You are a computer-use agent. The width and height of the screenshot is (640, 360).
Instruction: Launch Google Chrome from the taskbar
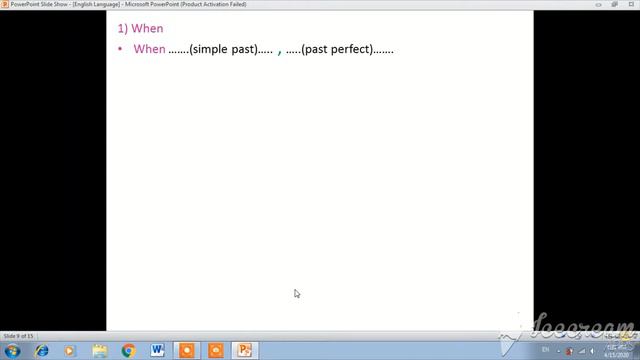129,351
